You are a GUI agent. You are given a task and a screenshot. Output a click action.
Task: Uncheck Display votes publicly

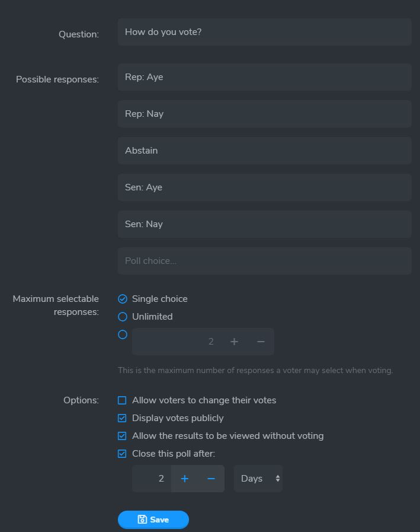tap(122, 418)
